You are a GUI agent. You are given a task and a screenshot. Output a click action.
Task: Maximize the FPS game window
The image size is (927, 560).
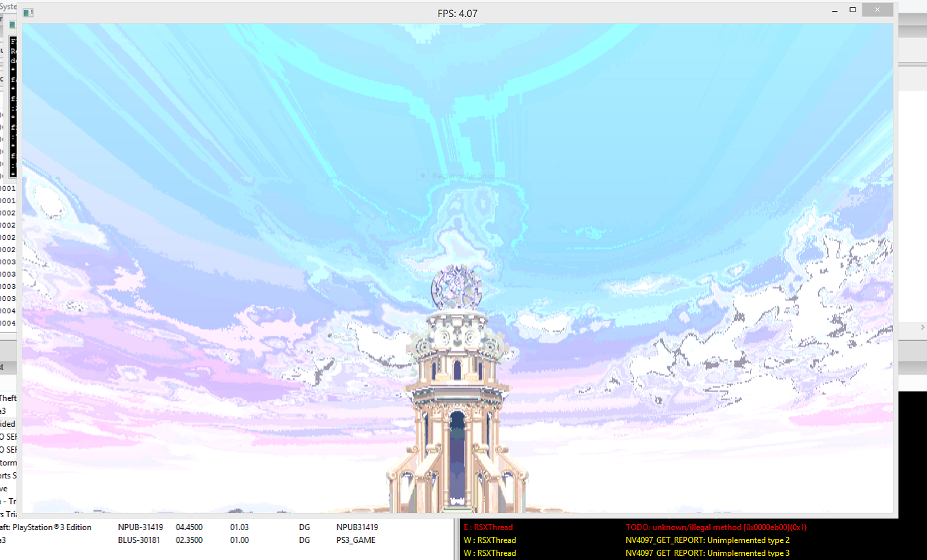[x=852, y=10]
